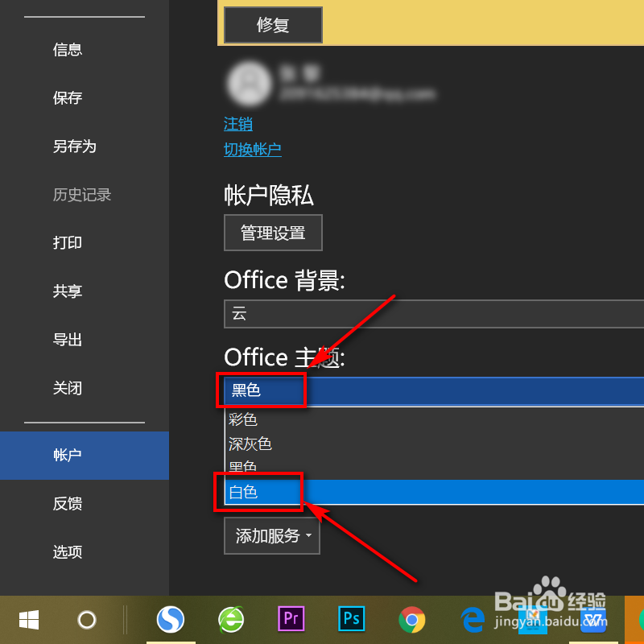The height and width of the screenshot is (644, 644).
Task: Open the 共享 sidebar entry
Action: click(x=68, y=291)
